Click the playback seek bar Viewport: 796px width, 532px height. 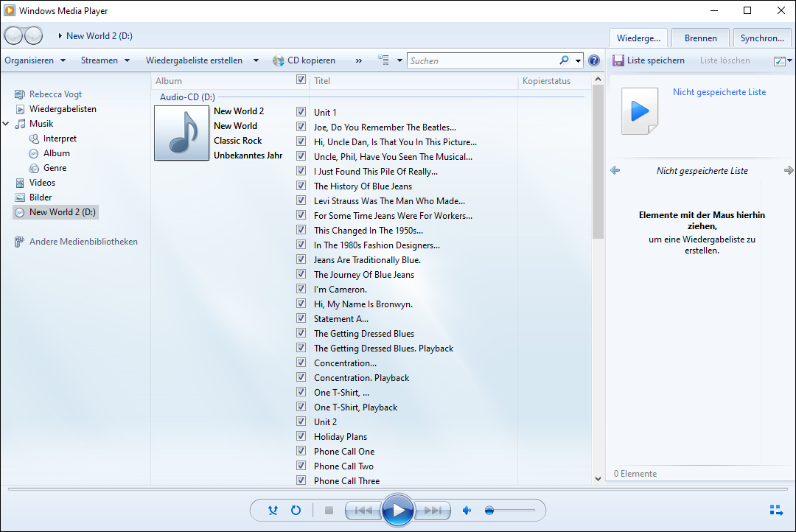[x=398, y=489]
